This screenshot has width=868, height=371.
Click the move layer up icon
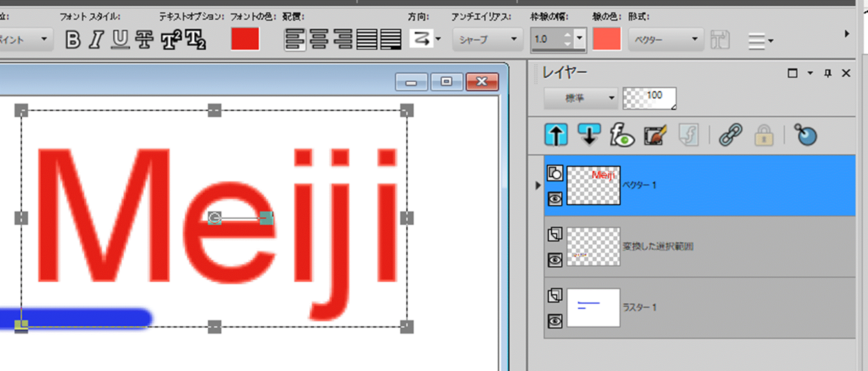point(556,135)
